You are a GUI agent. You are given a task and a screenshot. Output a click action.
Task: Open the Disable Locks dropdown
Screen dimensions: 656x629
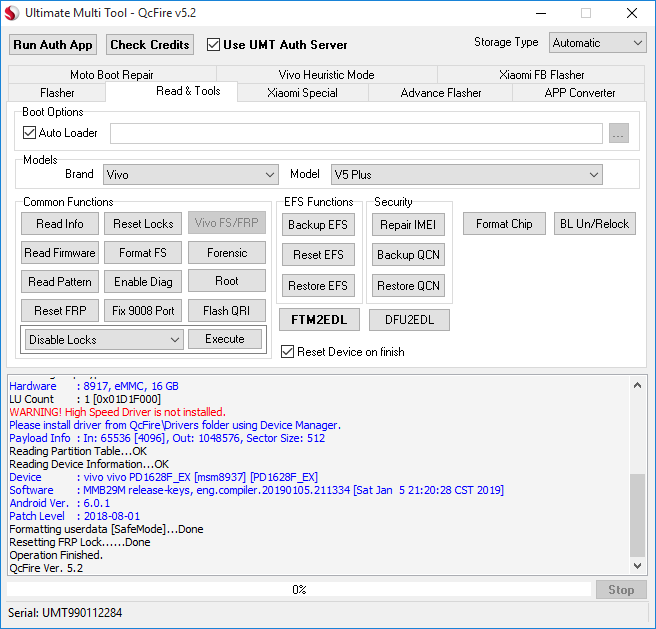pos(104,339)
